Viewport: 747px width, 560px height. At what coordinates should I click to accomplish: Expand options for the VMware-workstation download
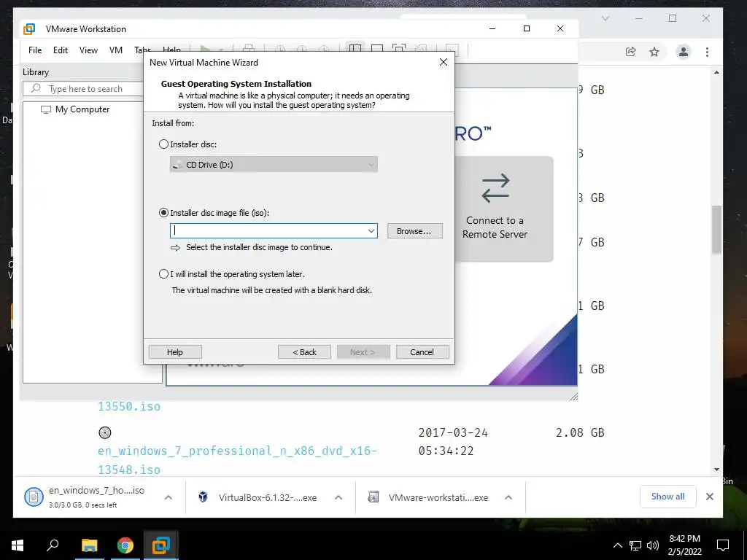[x=508, y=497]
